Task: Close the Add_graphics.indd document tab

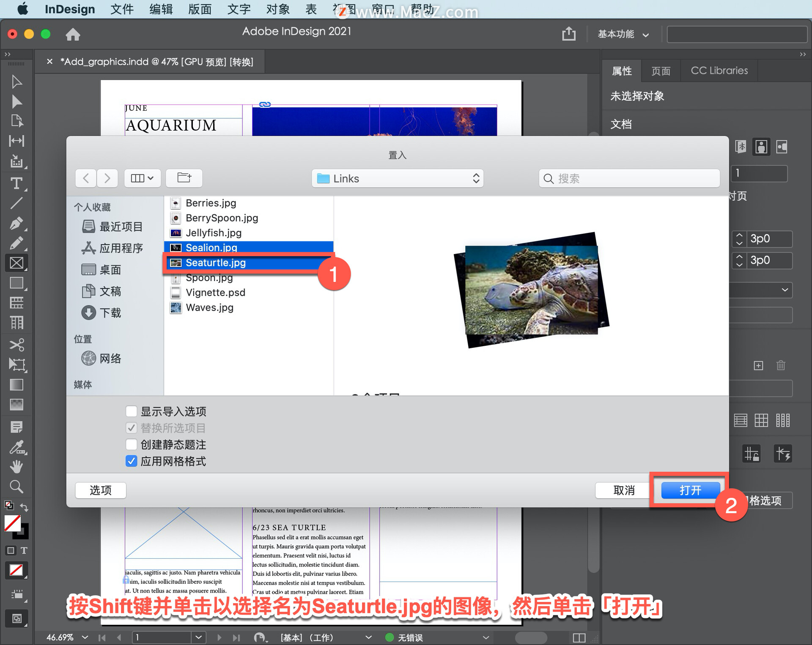Action: 49,62
